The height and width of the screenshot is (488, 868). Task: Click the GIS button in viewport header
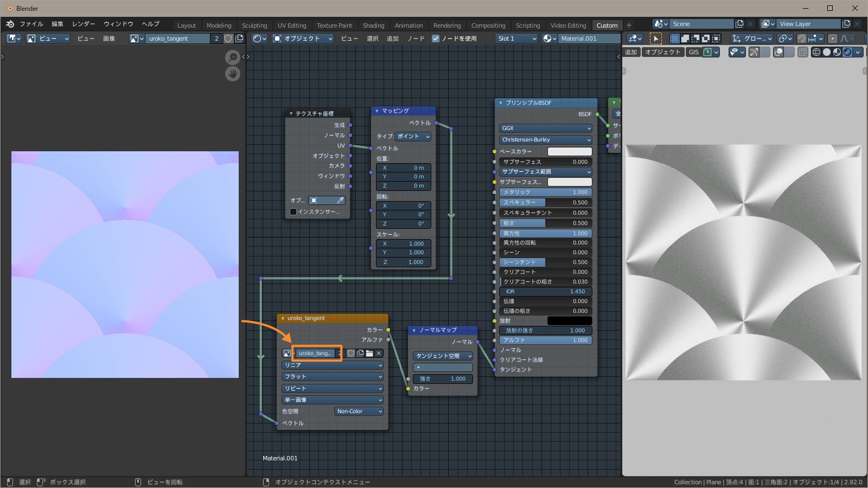pos(694,52)
